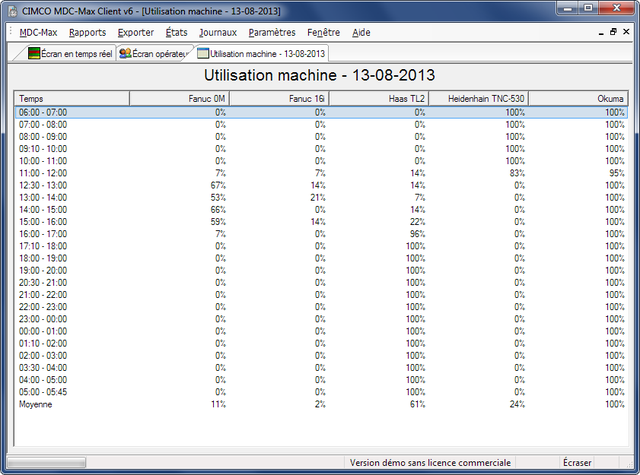
Task: Minimize the inner document window
Action: 601,32
